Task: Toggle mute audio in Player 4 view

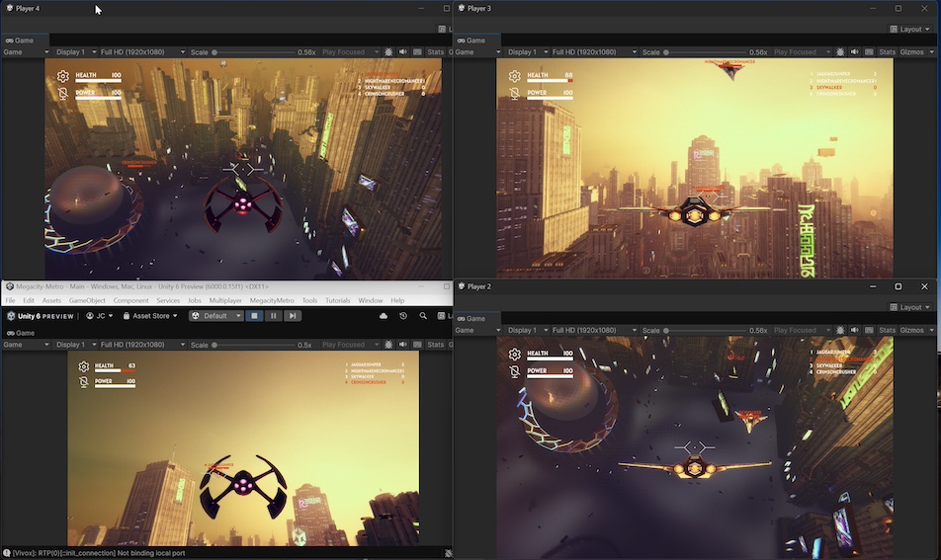Action: (x=402, y=52)
